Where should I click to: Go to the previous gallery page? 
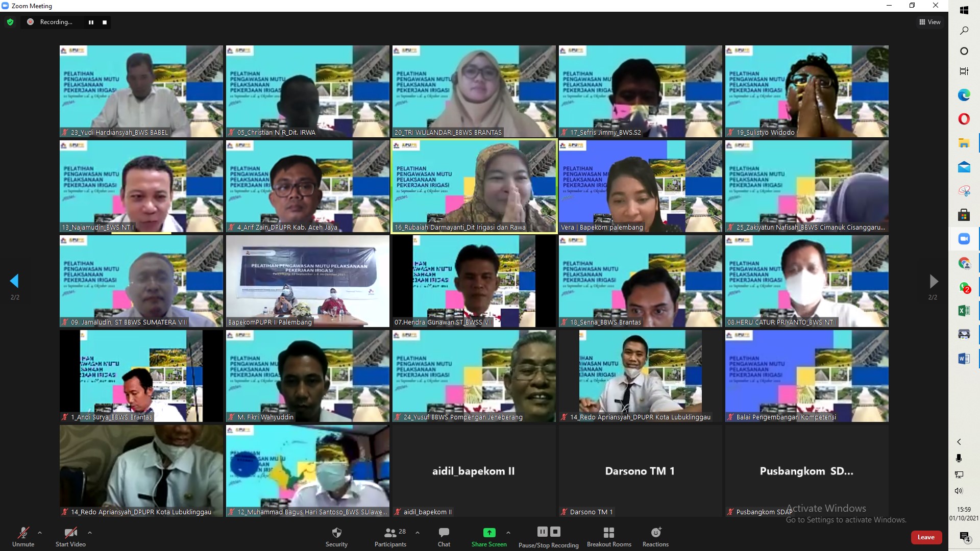point(14,281)
